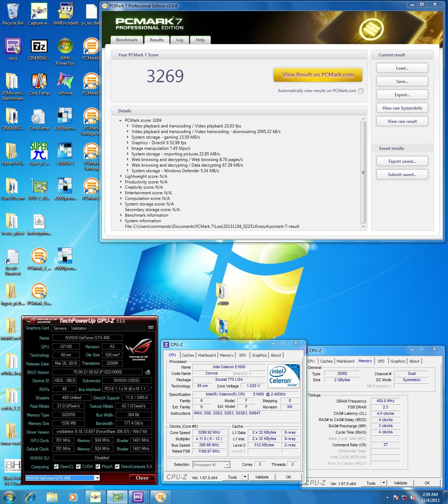Click OK in the Memory CPU-Z window
Image resolution: width=448 pixels, height=504 pixels.
tap(427, 483)
